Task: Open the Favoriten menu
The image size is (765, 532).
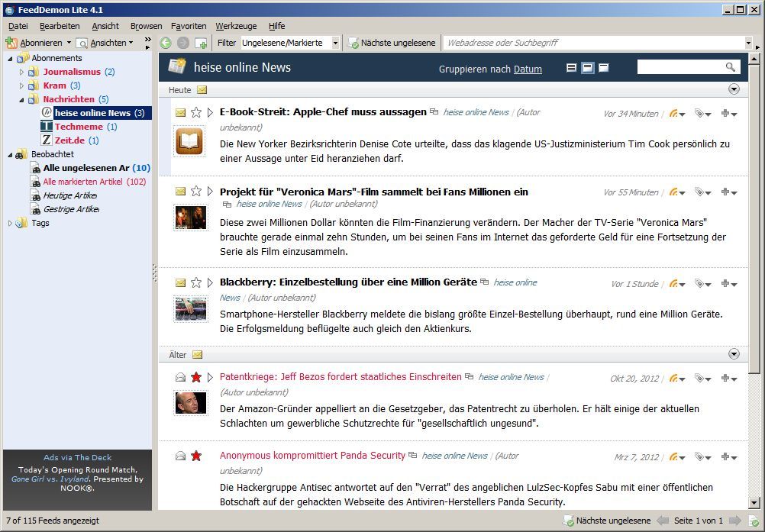Action: point(189,26)
